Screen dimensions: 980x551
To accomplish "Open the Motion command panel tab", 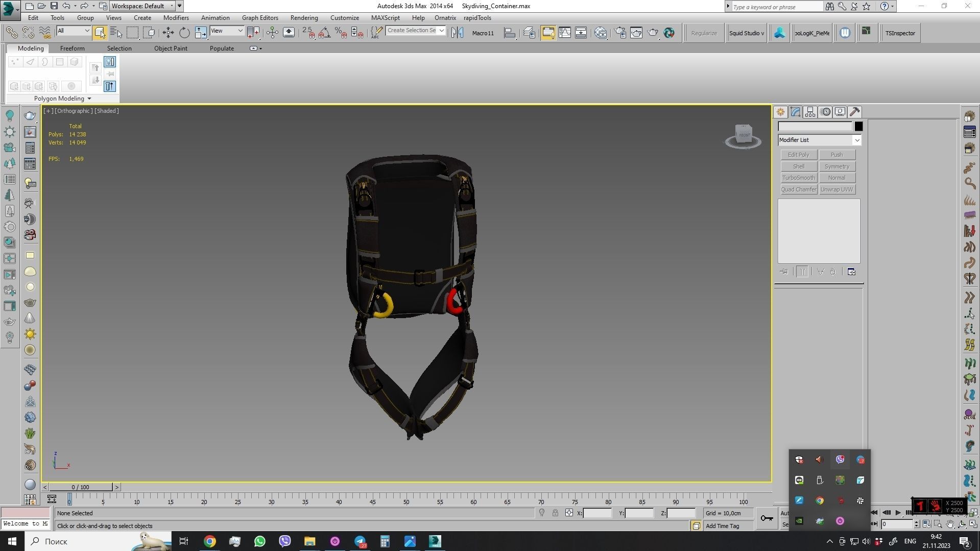I will tap(825, 112).
